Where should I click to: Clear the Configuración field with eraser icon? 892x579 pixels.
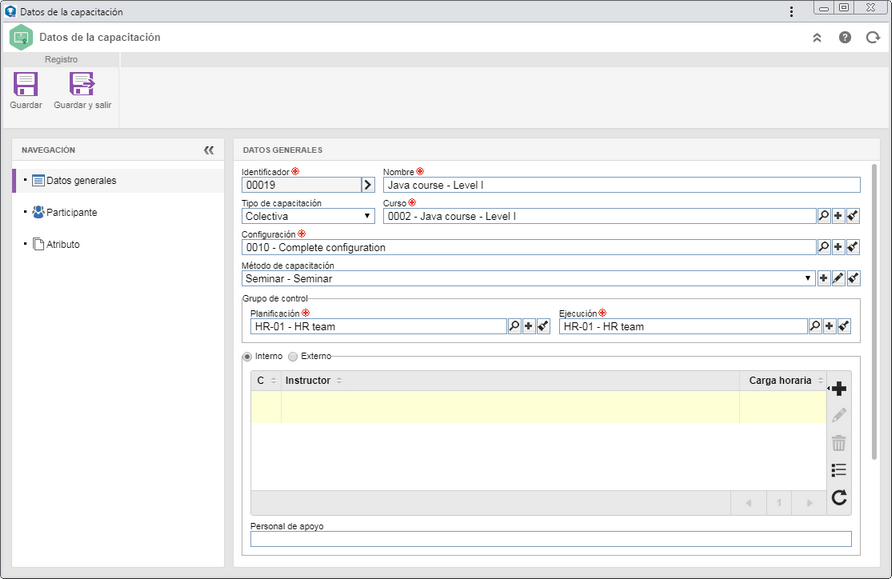click(853, 247)
